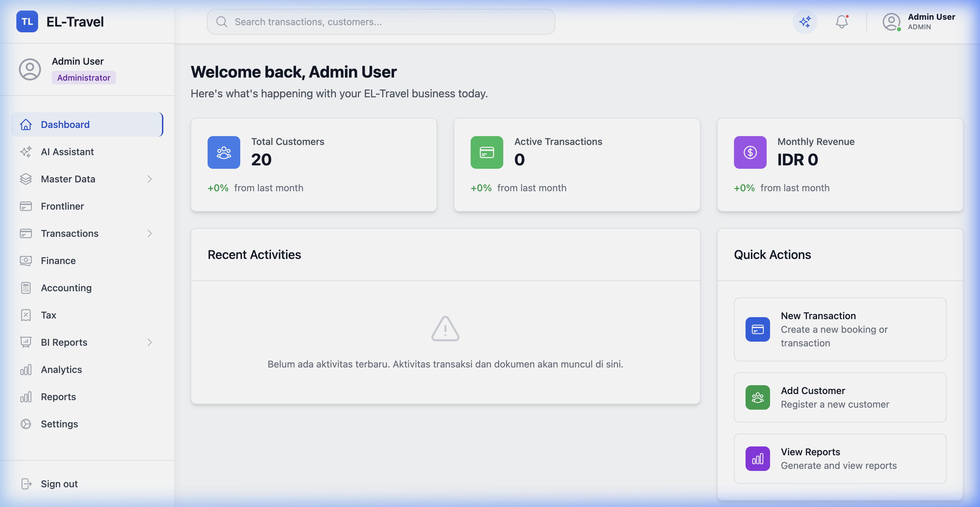Image resolution: width=980 pixels, height=507 pixels.
Task: Click the Analytics bar chart icon
Action: (x=26, y=370)
